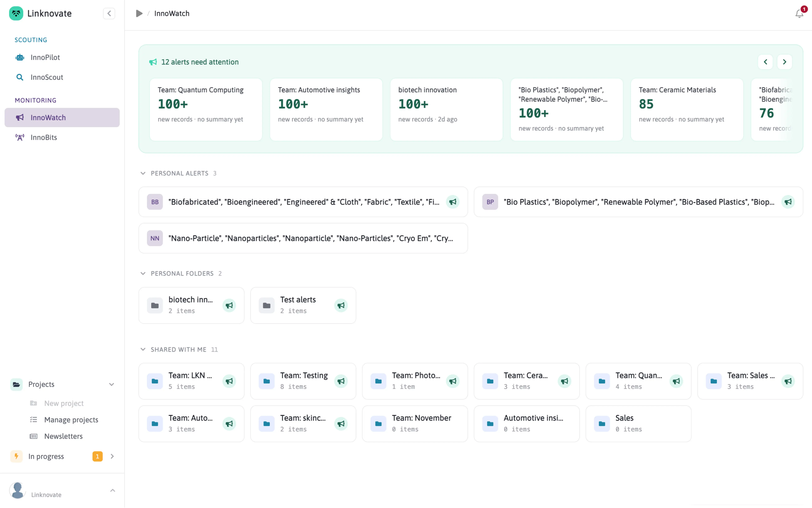Click megaphone icon on Biofabricated alert
This screenshot has height=508, width=812.
(x=453, y=202)
